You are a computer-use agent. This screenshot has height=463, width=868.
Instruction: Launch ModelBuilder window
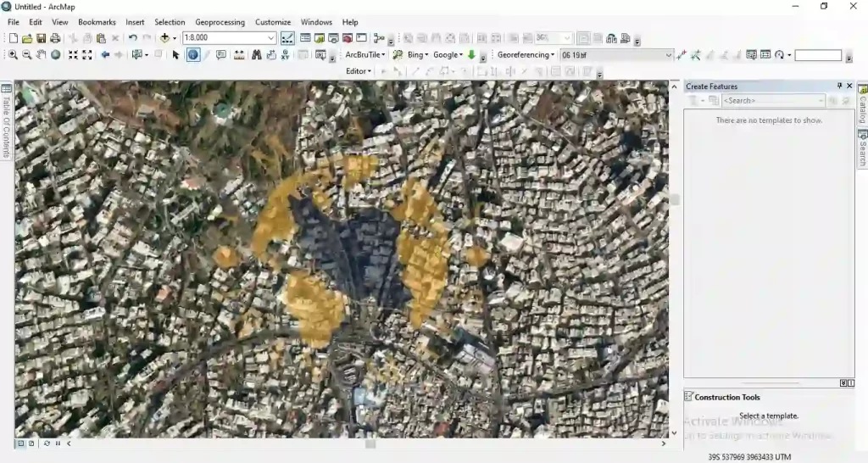pyautogui.click(x=379, y=38)
